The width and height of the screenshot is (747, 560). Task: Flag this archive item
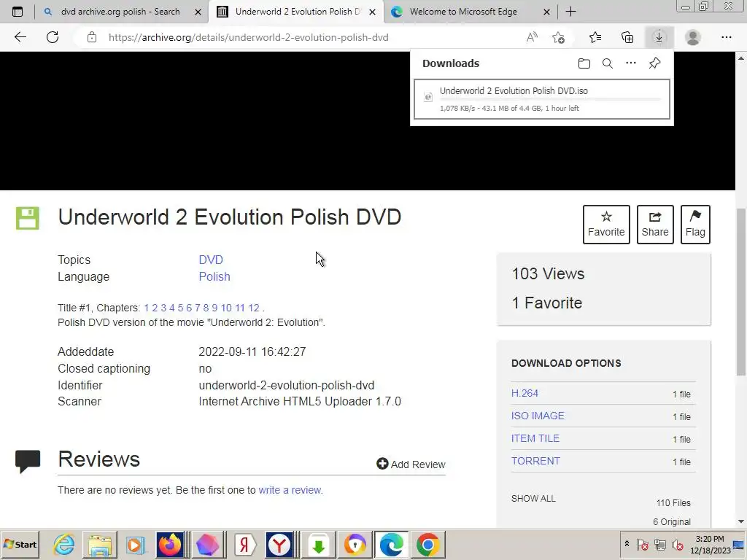695,225
